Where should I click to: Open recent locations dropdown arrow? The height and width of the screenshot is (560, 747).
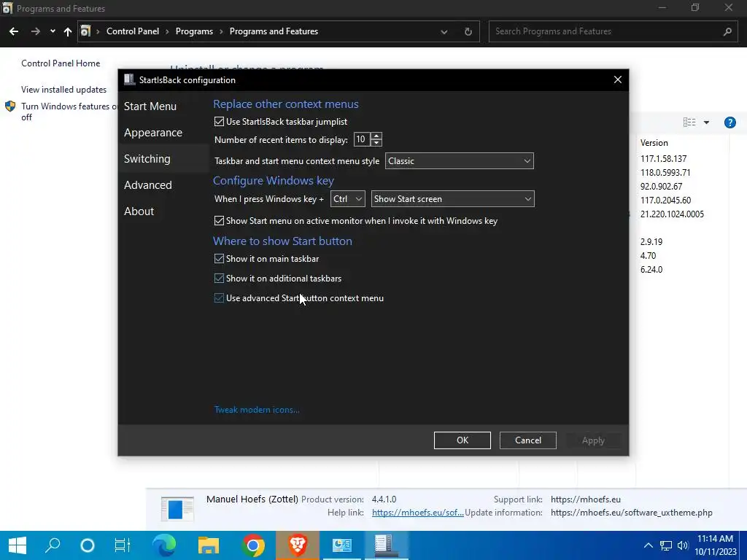click(53, 31)
